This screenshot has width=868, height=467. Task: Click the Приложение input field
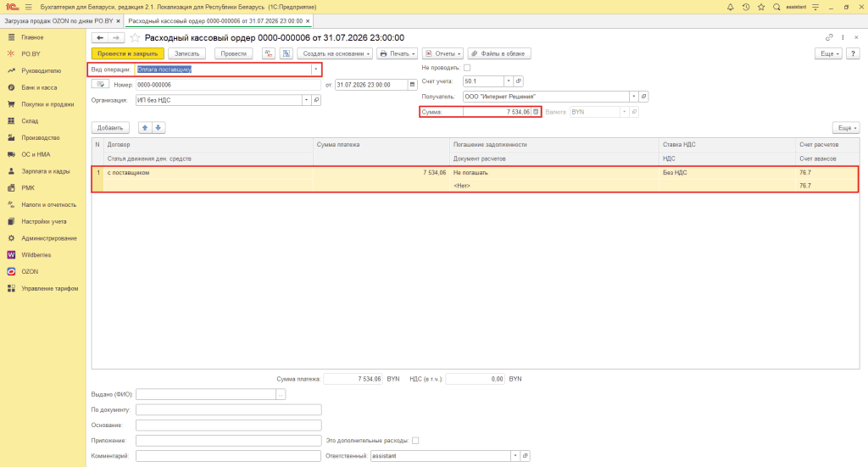(x=229, y=441)
